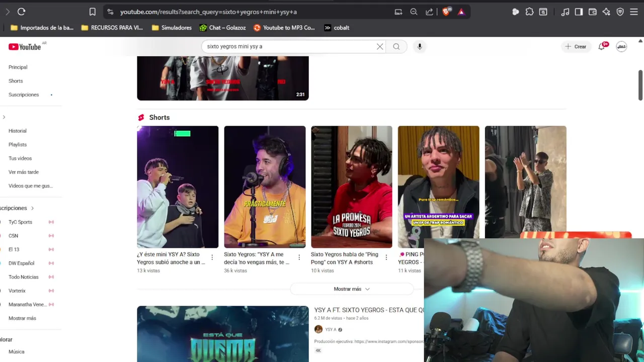
Task: Open the extensions puzzle icon
Action: (x=529, y=12)
